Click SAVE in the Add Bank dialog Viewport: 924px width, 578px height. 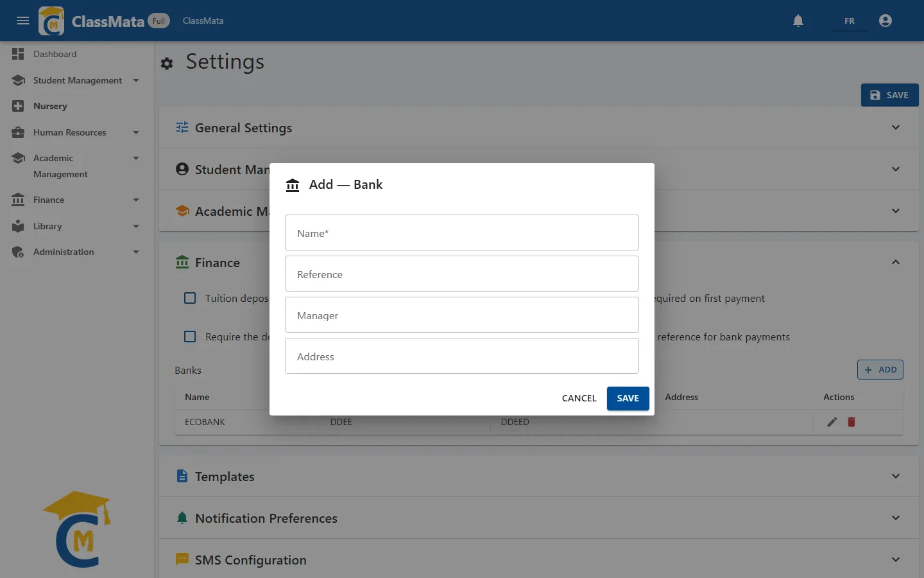tap(628, 398)
